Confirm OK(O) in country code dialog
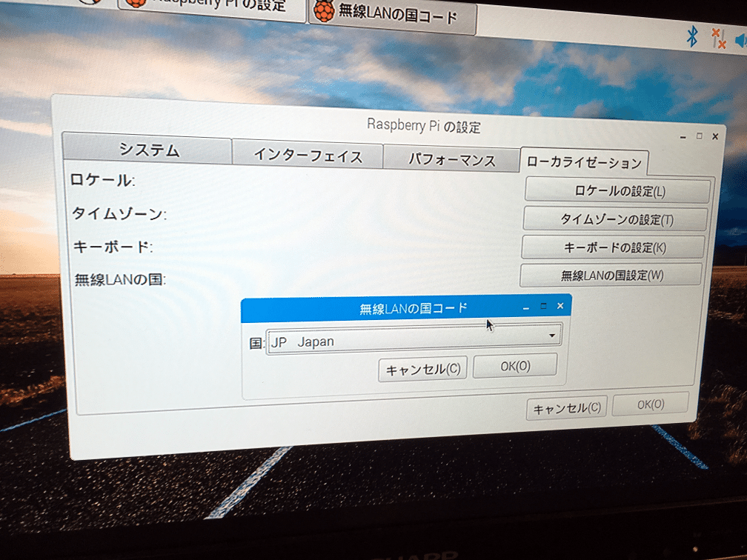This screenshot has width=747, height=560. point(516,366)
